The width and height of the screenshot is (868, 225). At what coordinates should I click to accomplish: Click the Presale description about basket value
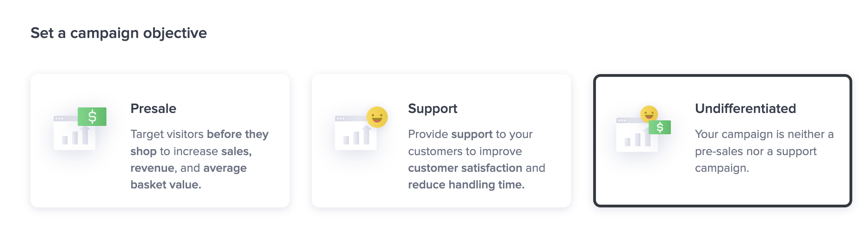pyautogui.click(x=199, y=159)
